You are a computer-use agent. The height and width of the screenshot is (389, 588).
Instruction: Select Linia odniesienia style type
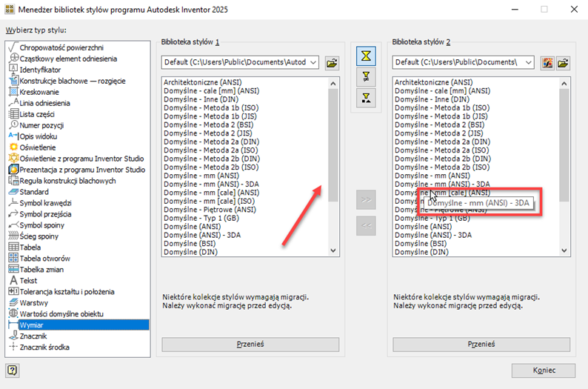(44, 103)
